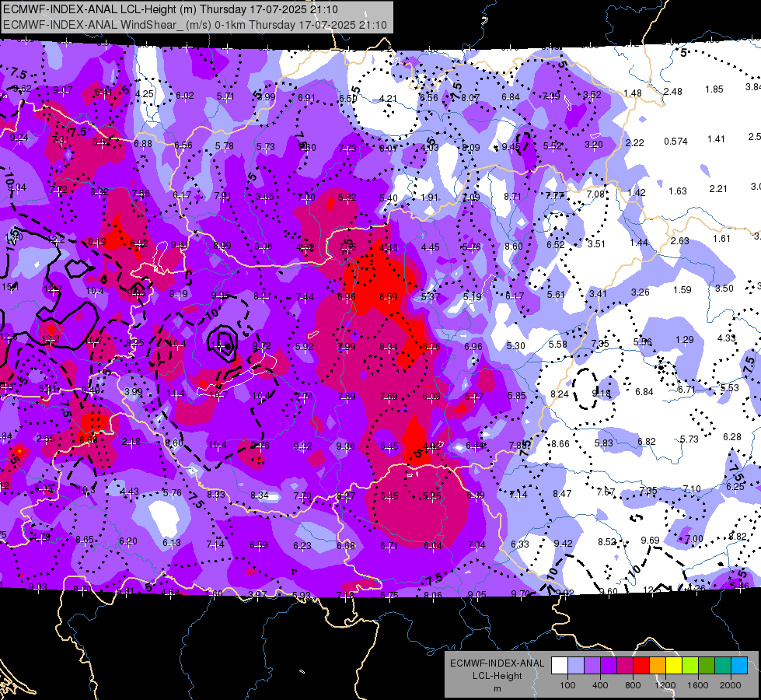Click the wind shear value 2.48

(x=672, y=91)
